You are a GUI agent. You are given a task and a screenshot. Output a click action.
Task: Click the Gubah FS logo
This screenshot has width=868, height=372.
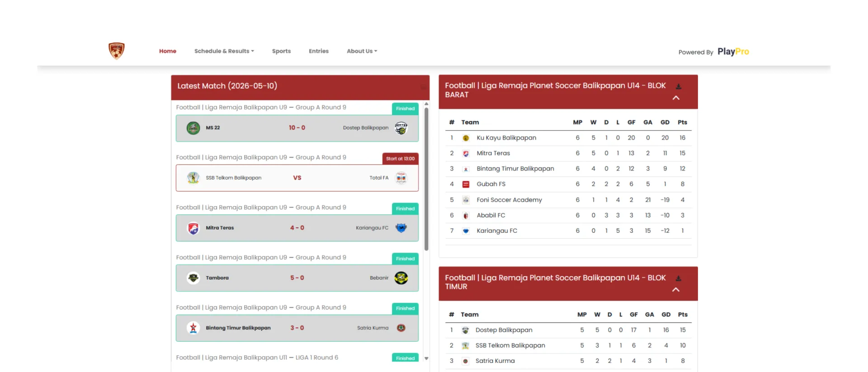click(466, 184)
